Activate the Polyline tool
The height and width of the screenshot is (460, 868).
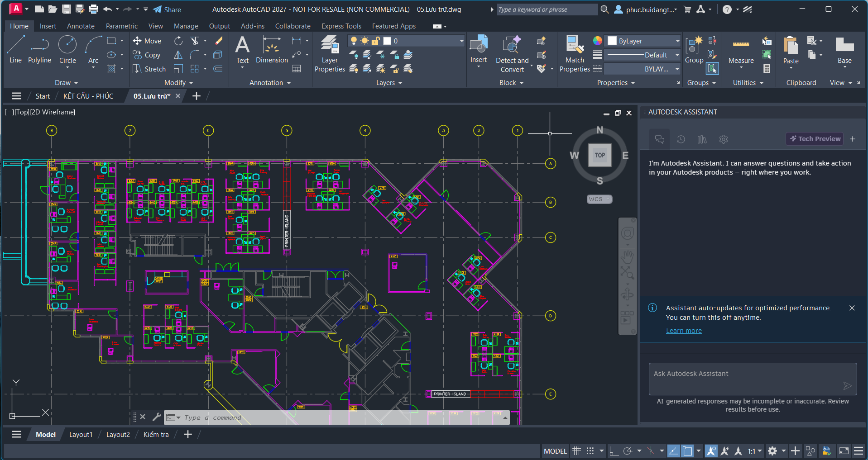(x=39, y=50)
